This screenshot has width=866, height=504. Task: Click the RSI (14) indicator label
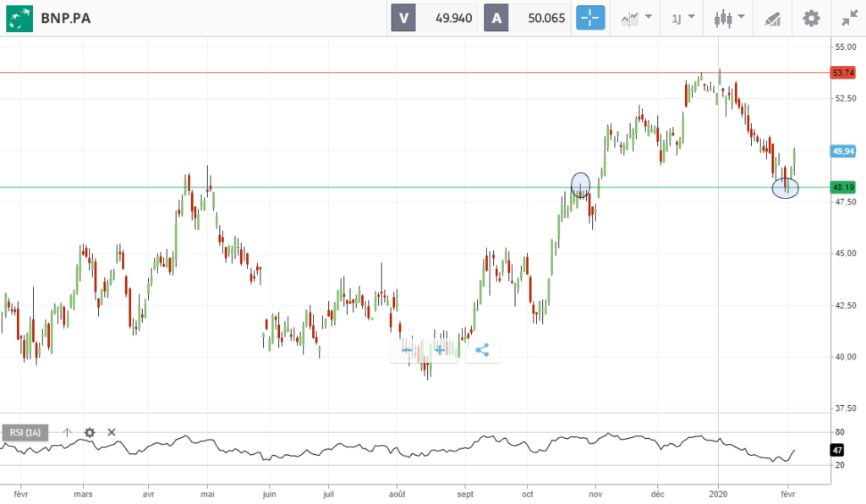pos(25,432)
